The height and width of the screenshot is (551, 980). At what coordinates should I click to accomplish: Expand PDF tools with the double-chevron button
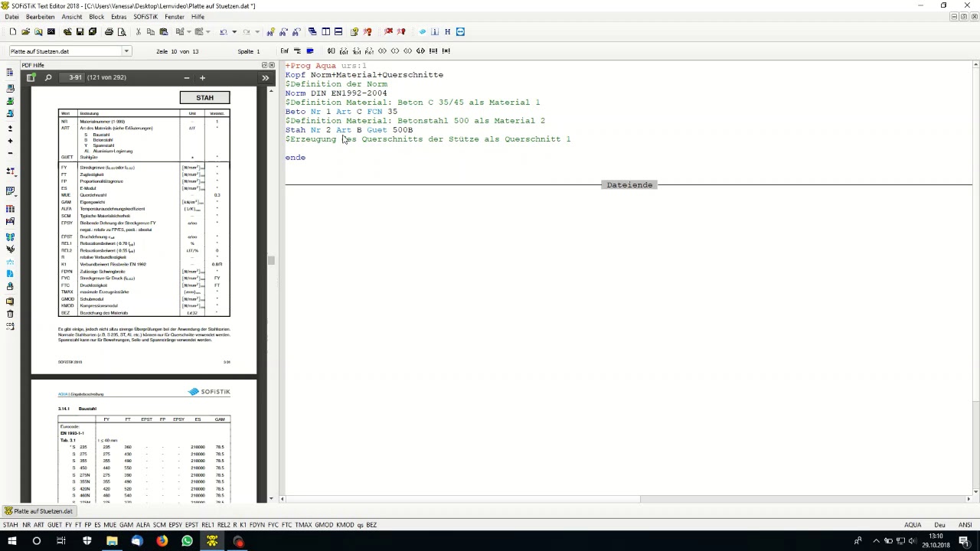266,78
